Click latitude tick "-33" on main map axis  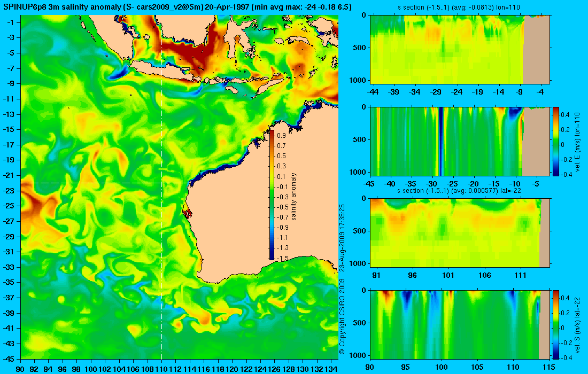(9, 267)
